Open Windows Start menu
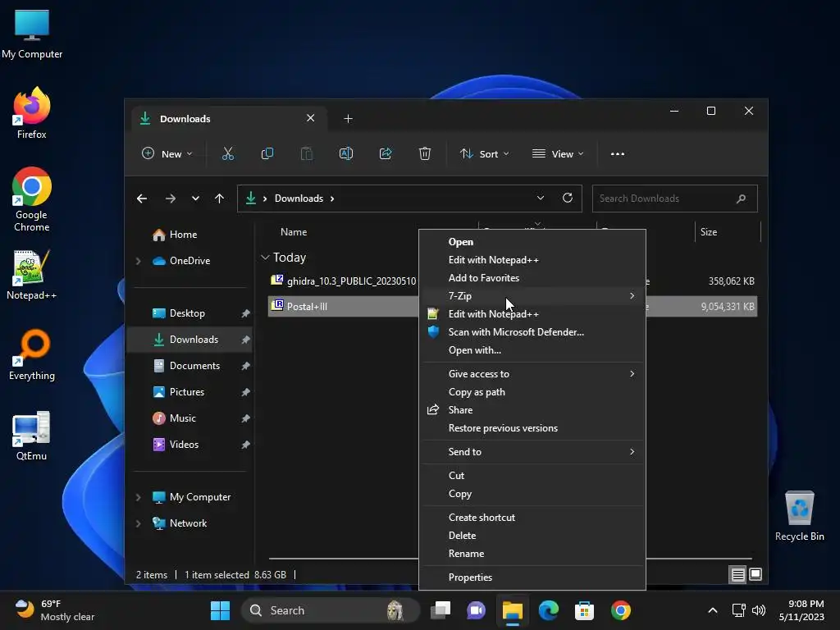The image size is (840, 630). pyautogui.click(x=220, y=610)
